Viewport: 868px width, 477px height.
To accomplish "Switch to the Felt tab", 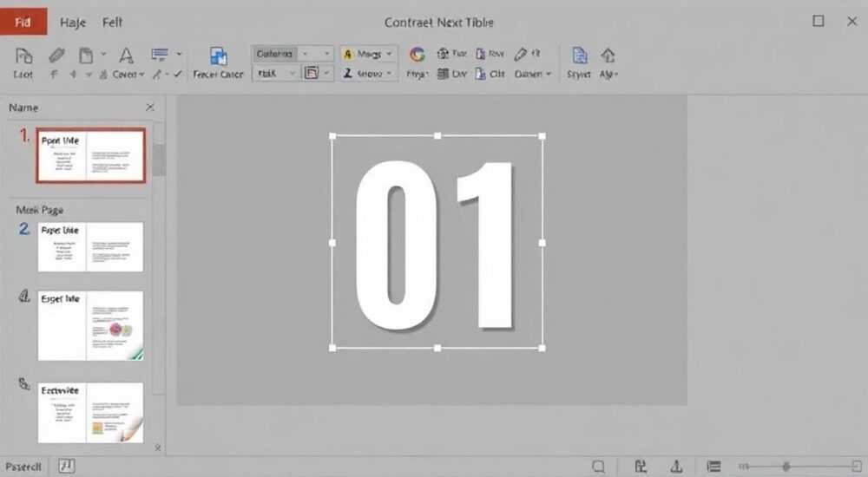I will (x=112, y=23).
